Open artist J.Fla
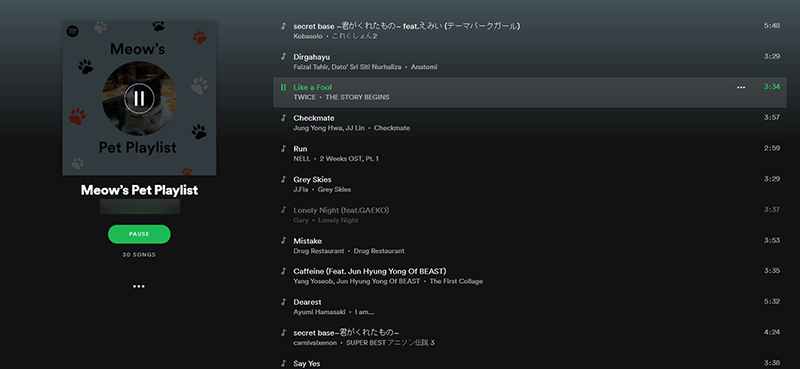800x369 pixels. tap(301, 189)
